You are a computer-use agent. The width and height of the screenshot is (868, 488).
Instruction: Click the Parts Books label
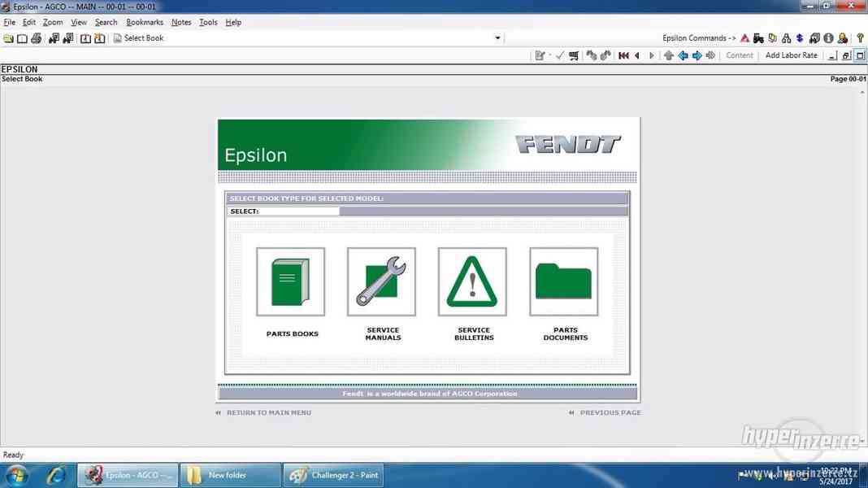coord(293,334)
